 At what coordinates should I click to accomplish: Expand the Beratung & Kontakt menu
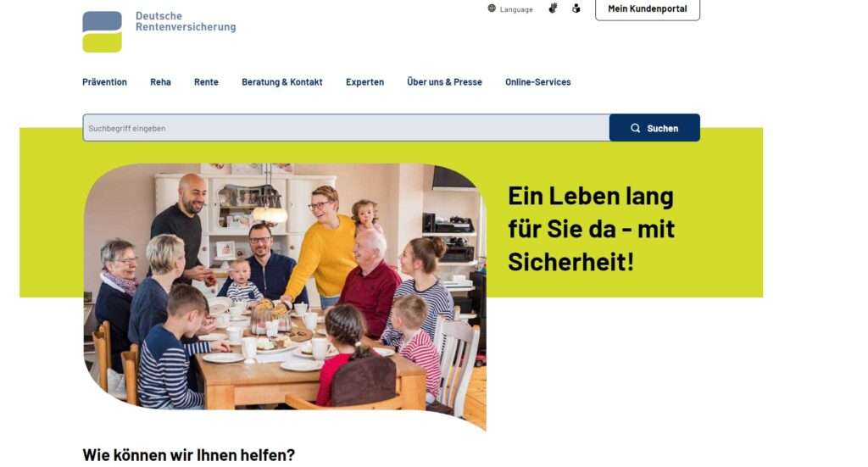281,82
